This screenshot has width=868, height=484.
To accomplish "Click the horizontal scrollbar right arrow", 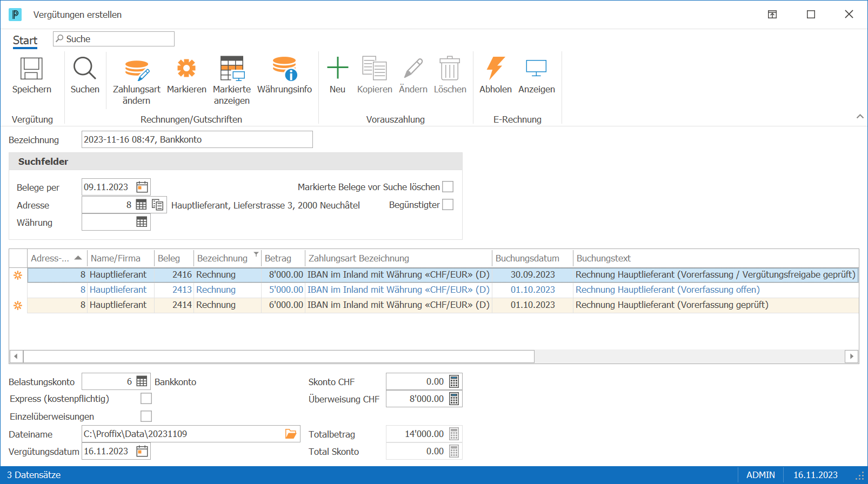I will [x=852, y=357].
